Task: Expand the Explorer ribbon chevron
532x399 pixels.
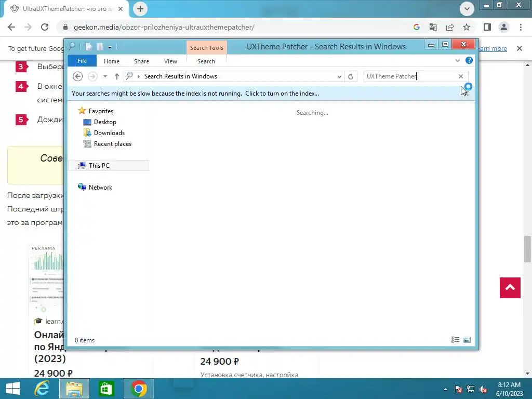Action: [x=457, y=60]
